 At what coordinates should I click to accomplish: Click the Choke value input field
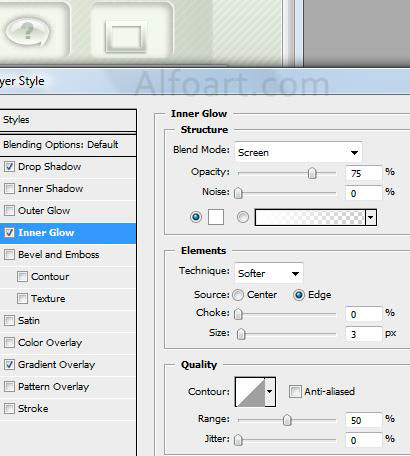click(364, 314)
